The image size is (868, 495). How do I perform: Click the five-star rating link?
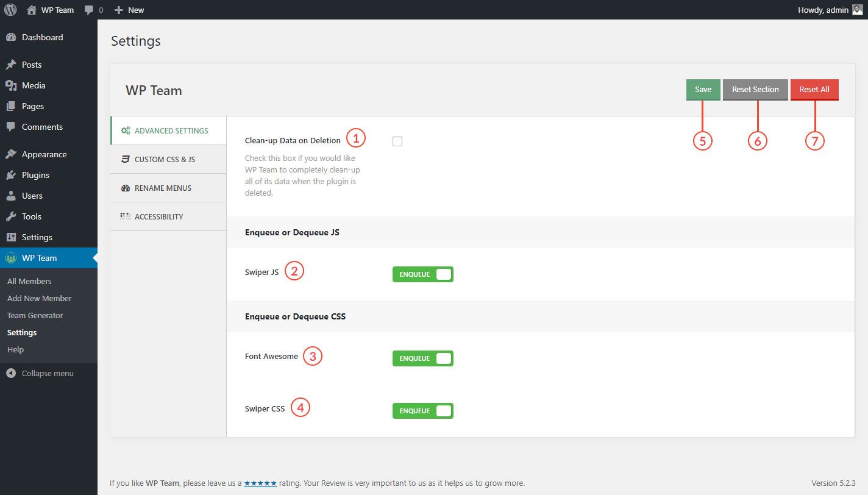(260, 483)
